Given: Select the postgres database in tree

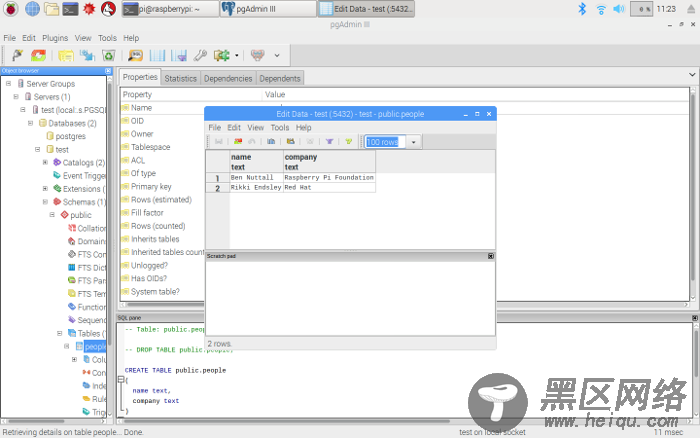Looking at the screenshot, I should click(71, 136).
